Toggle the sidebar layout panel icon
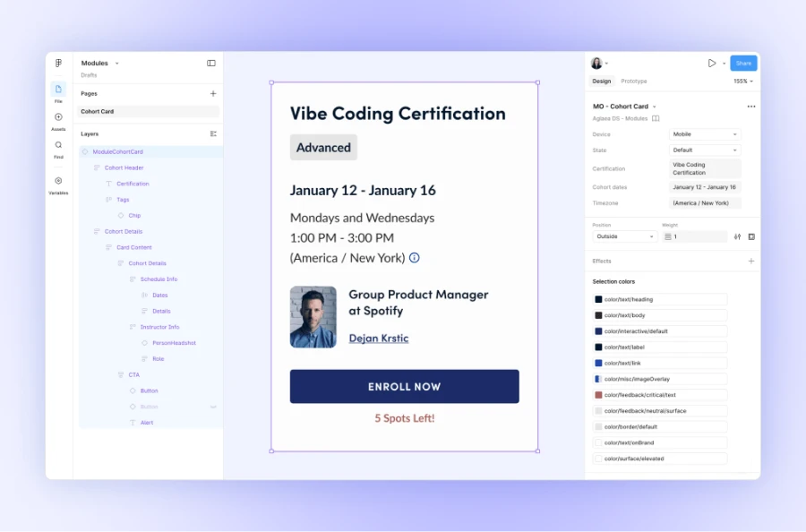806x532 pixels. pyautogui.click(x=211, y=64)
